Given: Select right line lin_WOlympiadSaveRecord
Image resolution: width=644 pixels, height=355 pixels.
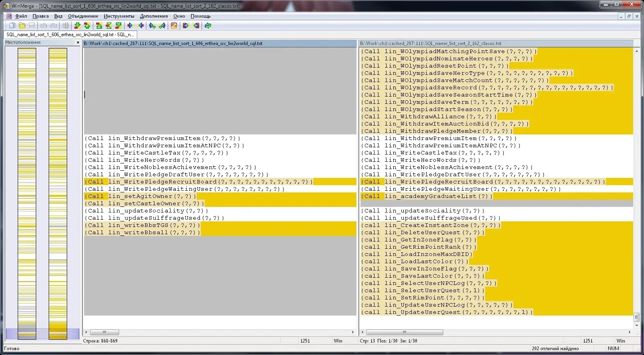Looking at the screenshot, I should (x=496, y=88).
